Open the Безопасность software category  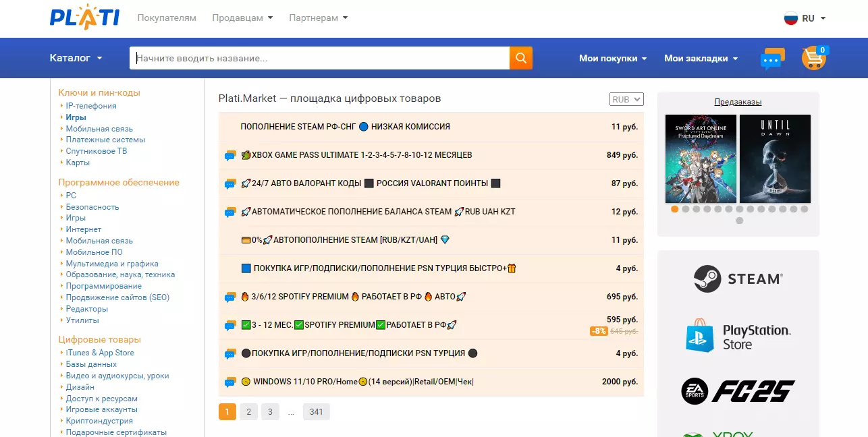pyautogui.click(x=92, y=207)
